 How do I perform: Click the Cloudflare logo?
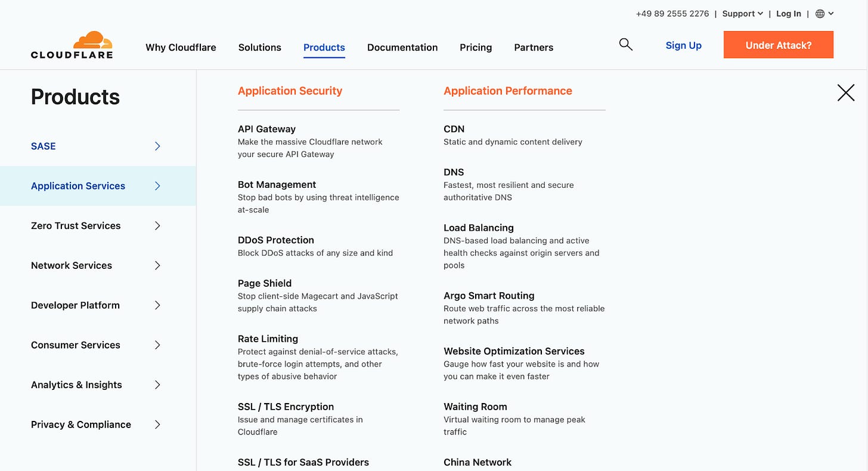pyautogui.click(x=72, y=44)
